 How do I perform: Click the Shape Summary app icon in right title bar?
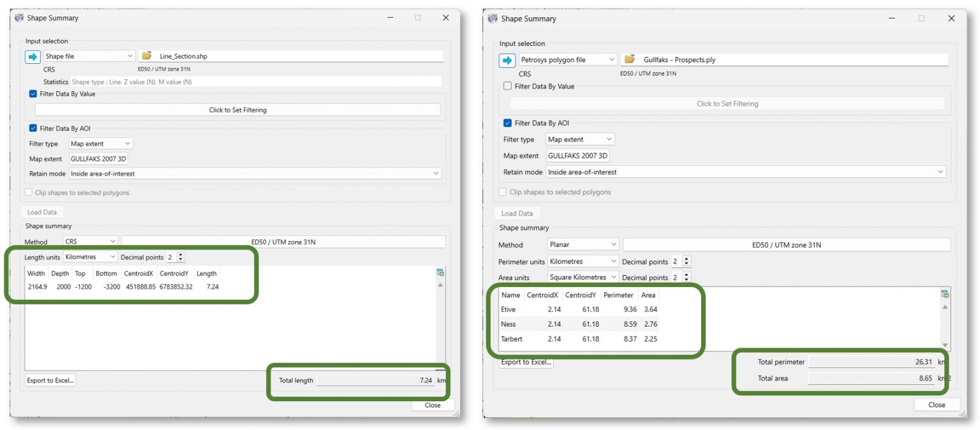coord(493,18)
